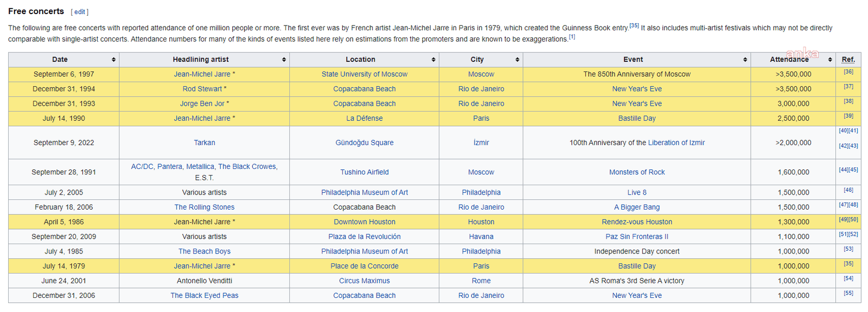Open Liberation of Izmir link
This screenshot has width=868, height=312.
click(x=676, y=142)
